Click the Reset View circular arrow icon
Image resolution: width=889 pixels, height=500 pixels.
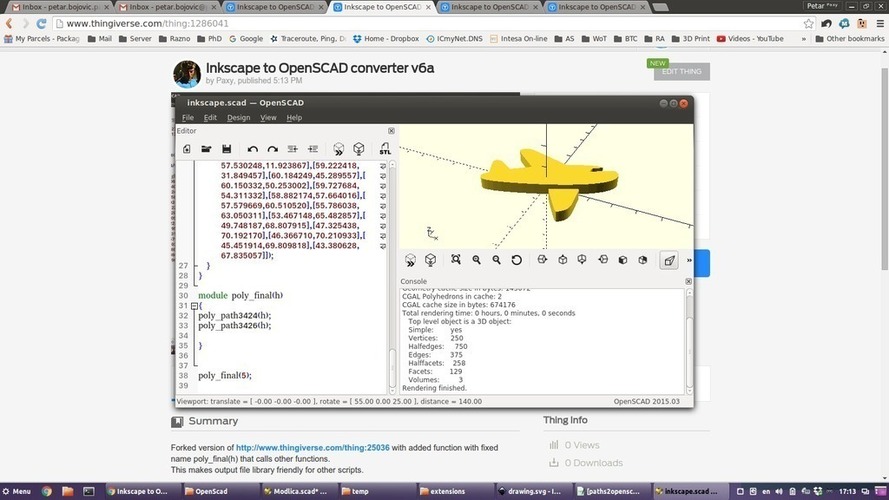point(517,260)
